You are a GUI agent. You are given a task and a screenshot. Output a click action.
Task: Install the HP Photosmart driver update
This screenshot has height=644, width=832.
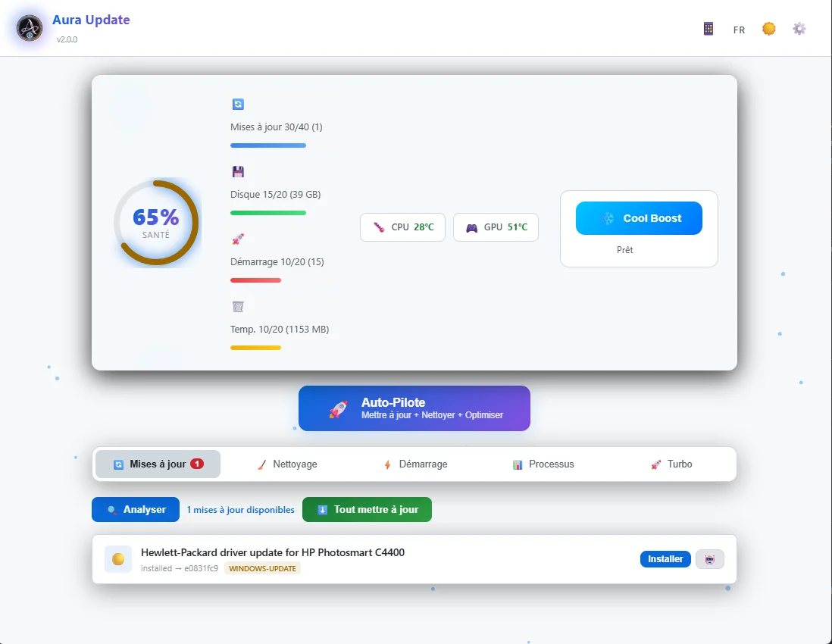[665, 559]
